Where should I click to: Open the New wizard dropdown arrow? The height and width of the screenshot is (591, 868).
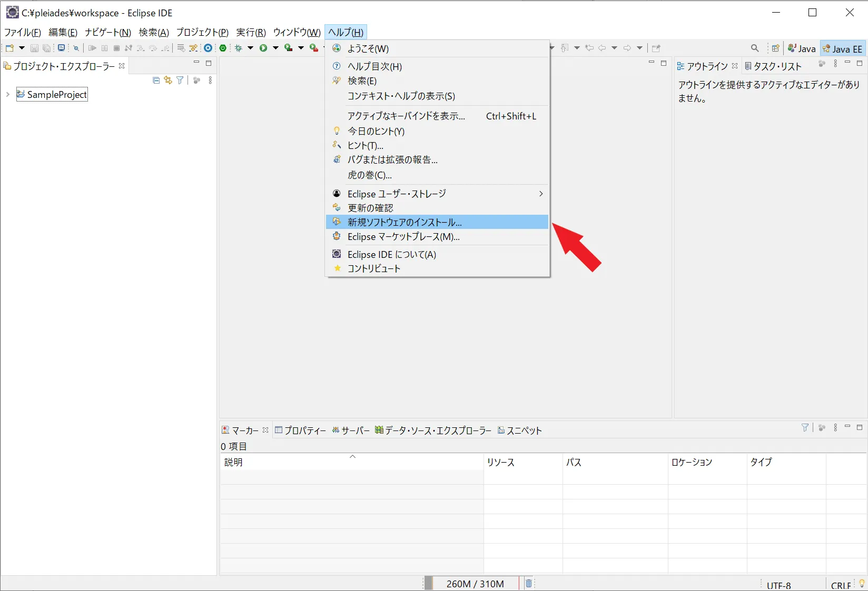[x=22, y=48]
